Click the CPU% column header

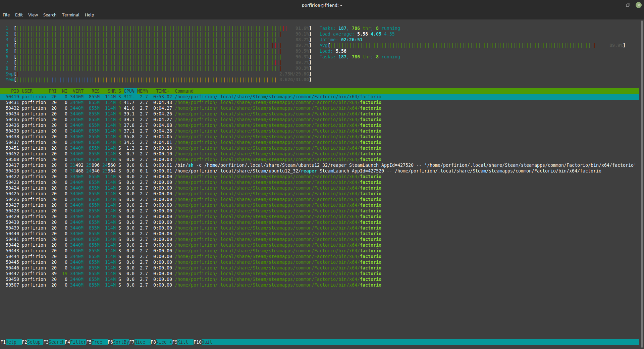[129, 91]
